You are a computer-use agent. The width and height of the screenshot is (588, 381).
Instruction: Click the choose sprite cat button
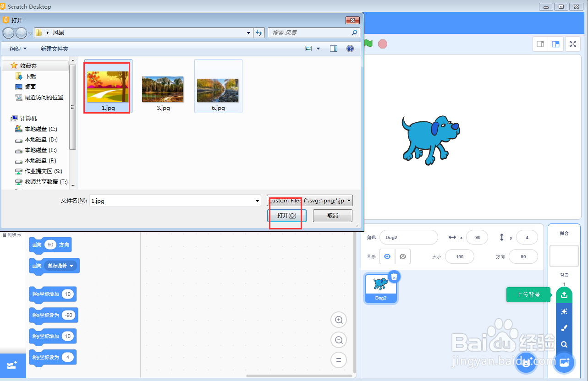(526, 363)
